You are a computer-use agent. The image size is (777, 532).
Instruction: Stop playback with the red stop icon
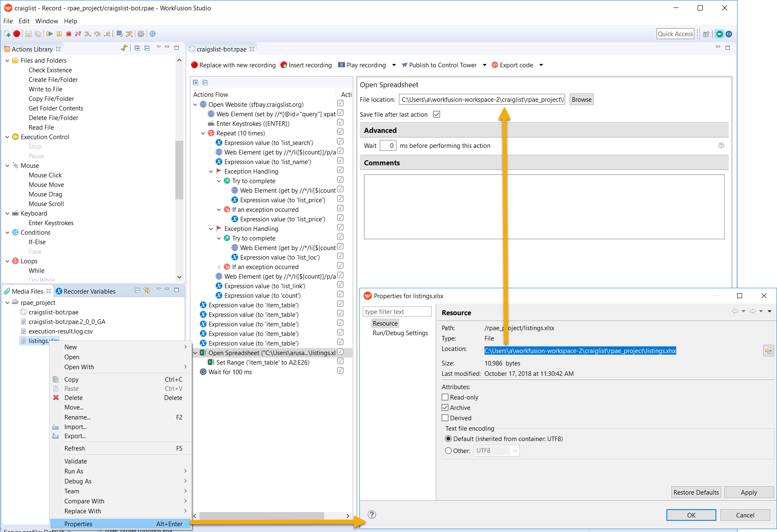coord(69,34)
